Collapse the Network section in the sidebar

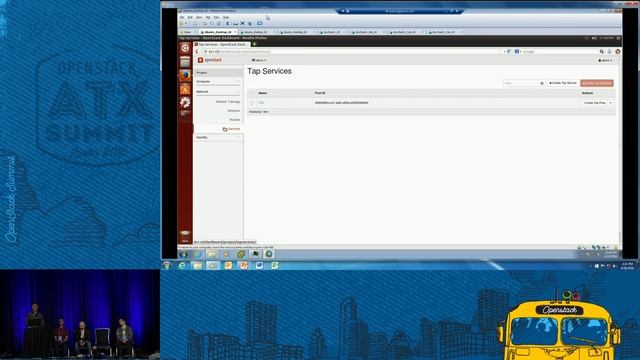click(218, 92)
